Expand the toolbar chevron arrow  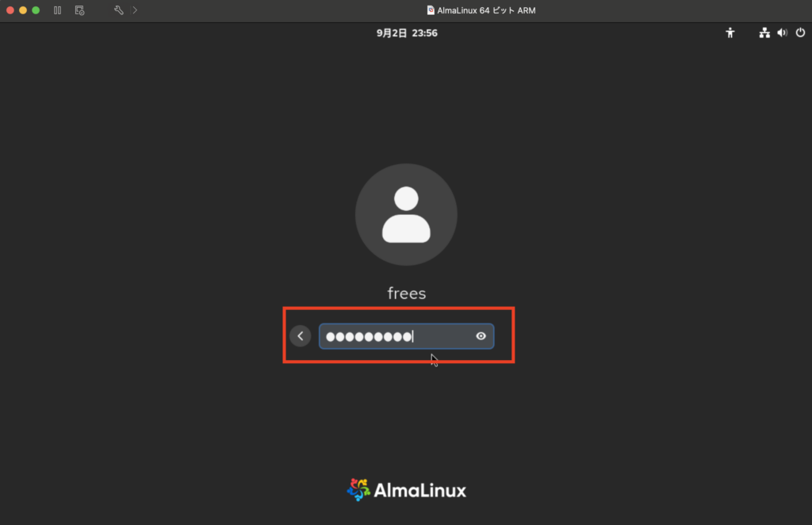tap(135, 10)
